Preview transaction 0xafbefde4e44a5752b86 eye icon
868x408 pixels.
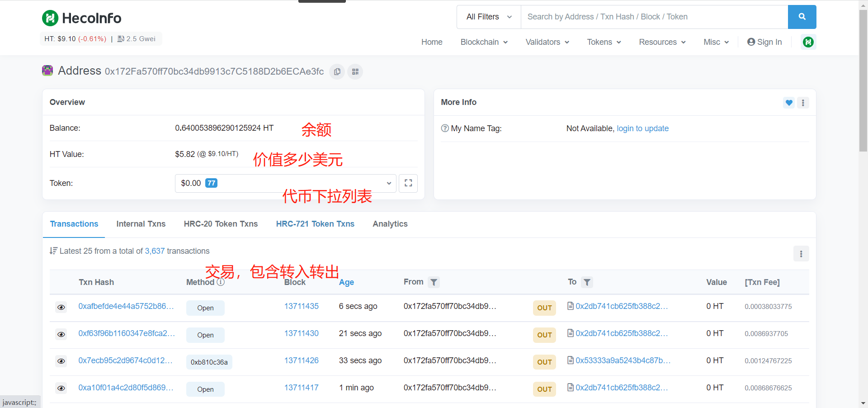tap(61, 308)
